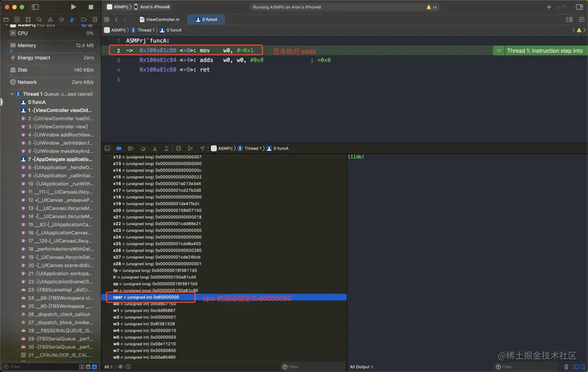Viewport: 588px width, 372px height.
Task: Open the All Output console dropdown
Action: tap(362, 367)
